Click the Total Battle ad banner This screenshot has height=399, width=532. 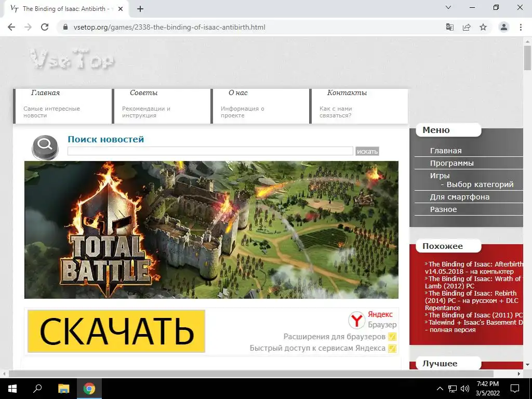pyautogui.click(x=211, y=230)
